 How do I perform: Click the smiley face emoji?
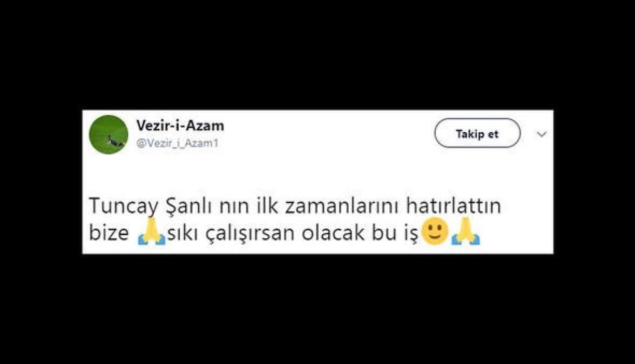pos(435,231)
